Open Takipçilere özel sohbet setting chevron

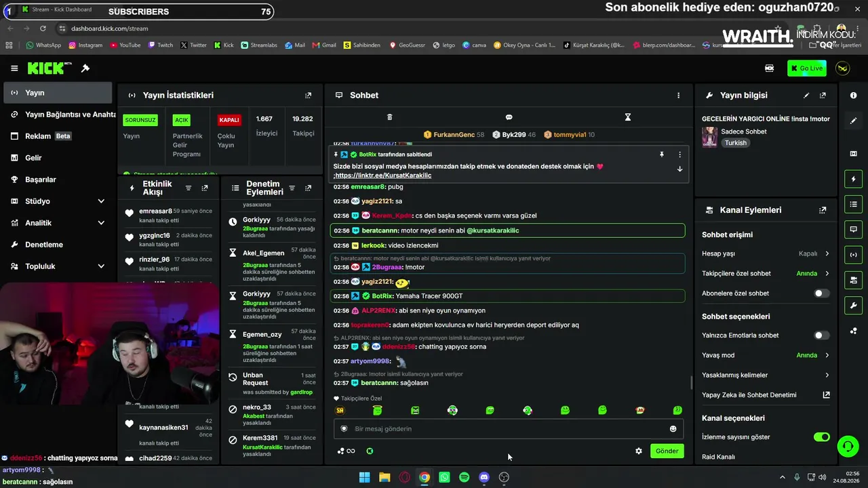pyautogui.click(x=827, y=274)
